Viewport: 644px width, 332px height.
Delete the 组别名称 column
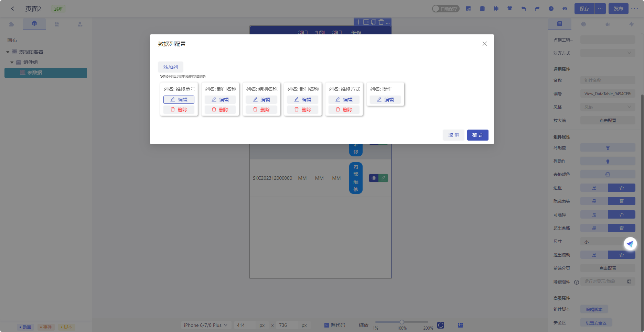point(261,110)
